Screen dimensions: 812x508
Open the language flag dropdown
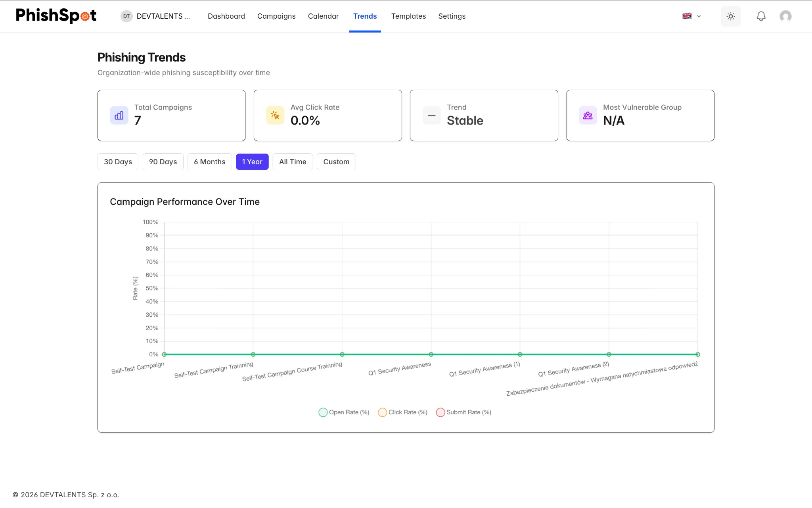tap(691, 16)
